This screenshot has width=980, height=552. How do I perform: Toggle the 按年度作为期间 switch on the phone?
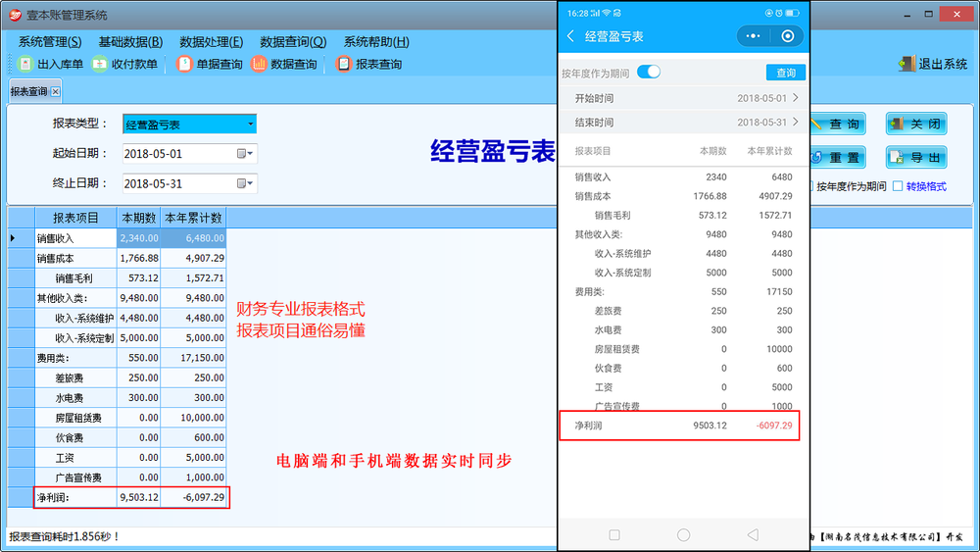click(649, 72)
